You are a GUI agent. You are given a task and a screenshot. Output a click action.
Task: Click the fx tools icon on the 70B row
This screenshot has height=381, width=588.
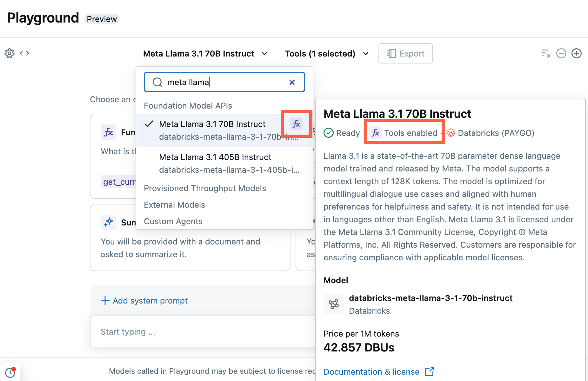coord(296,124)
